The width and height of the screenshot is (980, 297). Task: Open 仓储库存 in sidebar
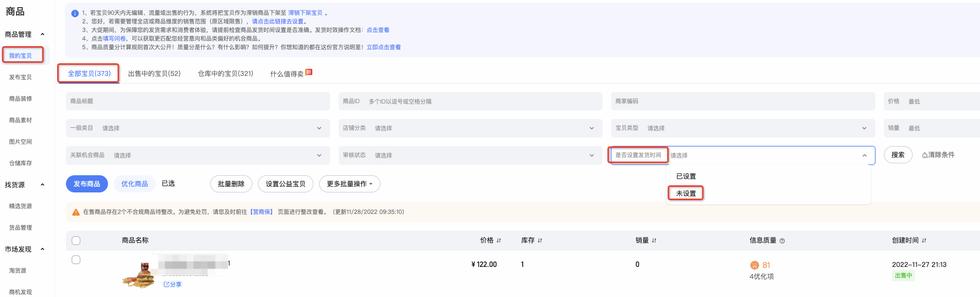[21, 163]
